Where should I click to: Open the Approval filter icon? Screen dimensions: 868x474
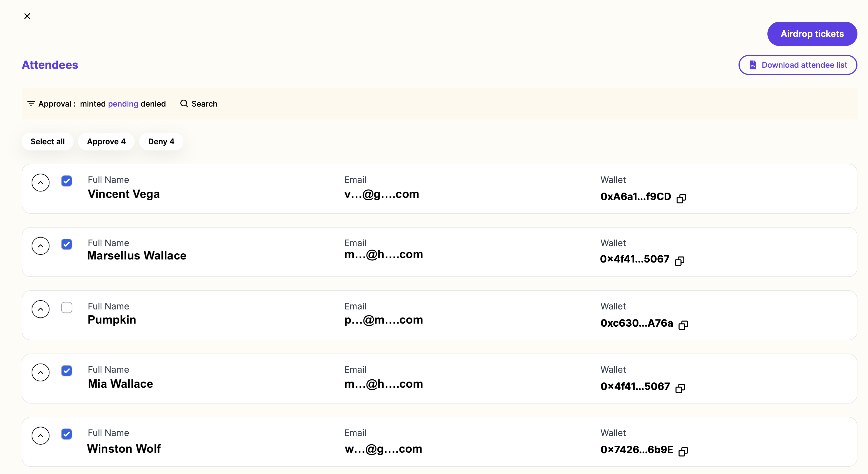coord(31,104)
